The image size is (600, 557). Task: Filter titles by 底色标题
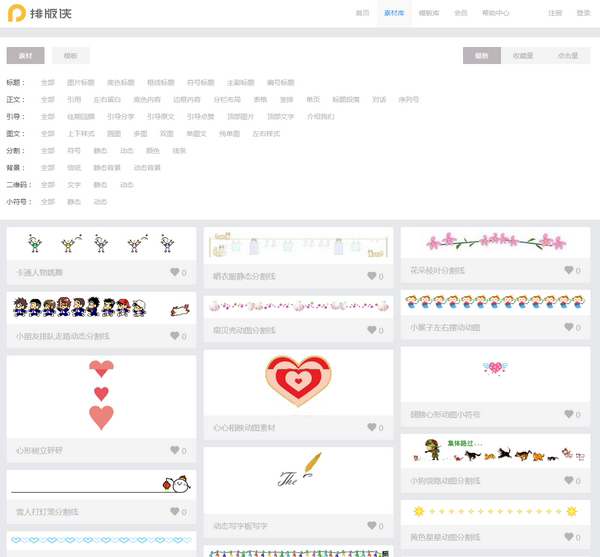tap(121, 82)
